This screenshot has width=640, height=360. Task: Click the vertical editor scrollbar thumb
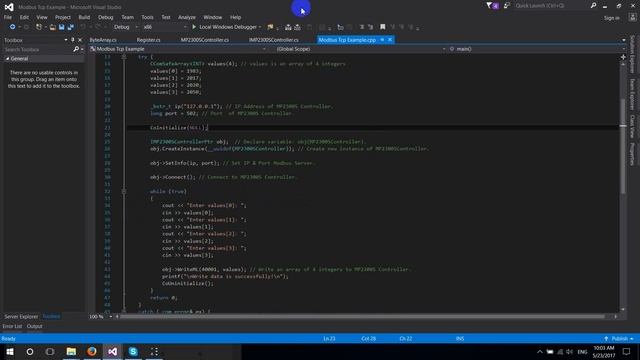[623, 147]
